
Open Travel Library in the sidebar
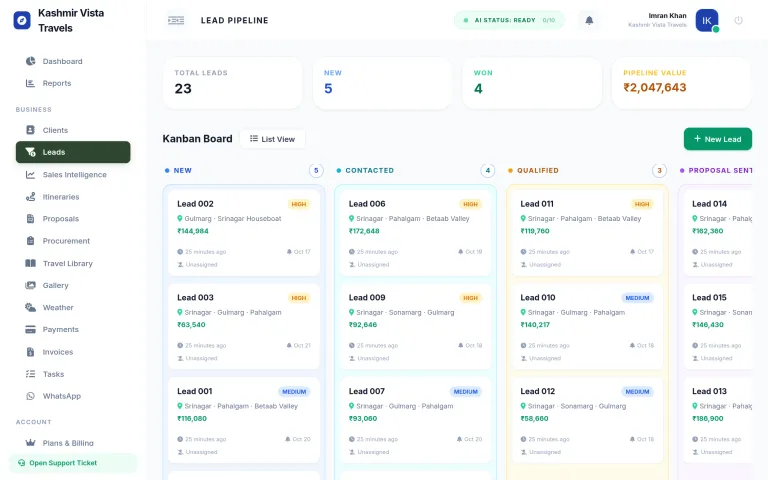(x=73, y=263)
